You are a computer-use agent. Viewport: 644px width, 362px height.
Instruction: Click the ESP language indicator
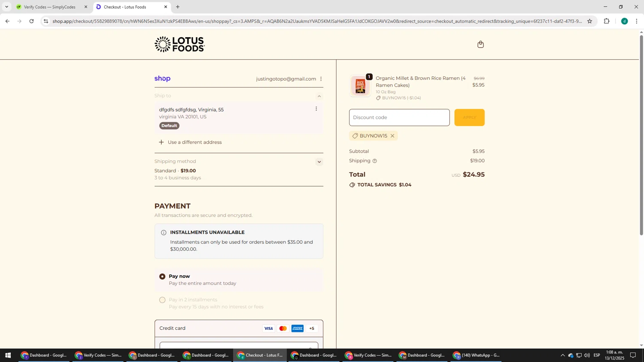(x=597, y=355)
